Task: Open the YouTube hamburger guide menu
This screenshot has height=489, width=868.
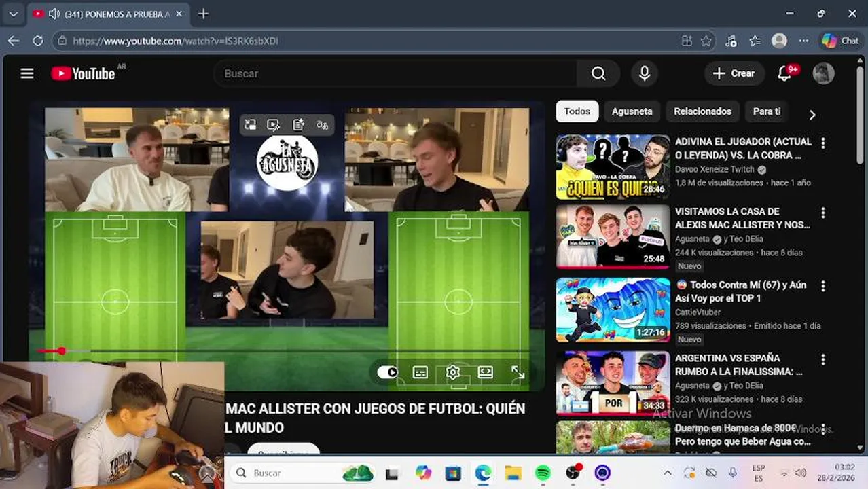Action: (x=27, y=73)
